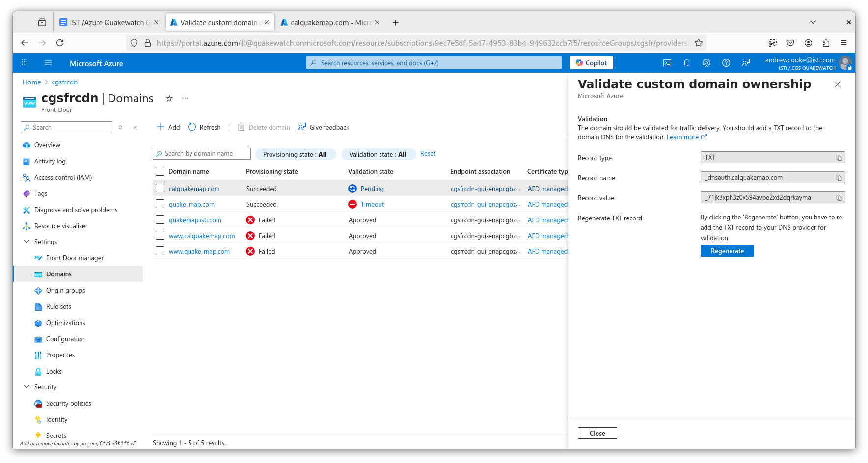Click the sidebar Search box

pos(67,127)
